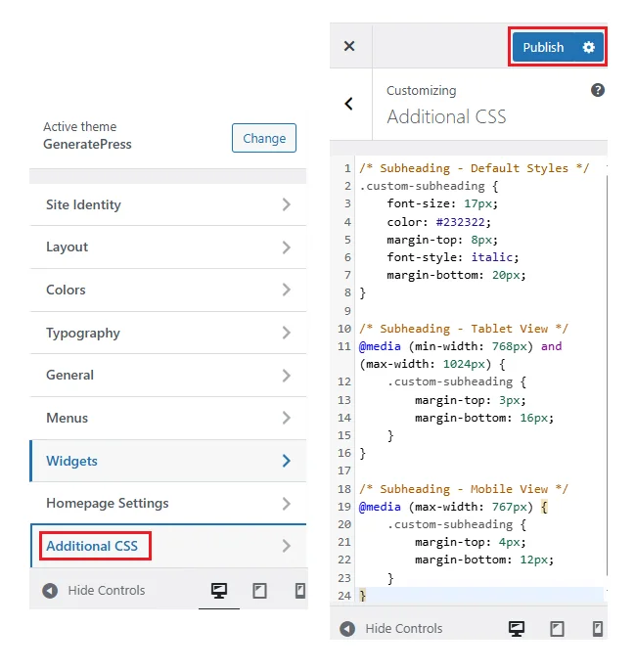This screenshot has width=636, height=672.
Task: Close the Customizer with the X icon
Action: [349, 46]
